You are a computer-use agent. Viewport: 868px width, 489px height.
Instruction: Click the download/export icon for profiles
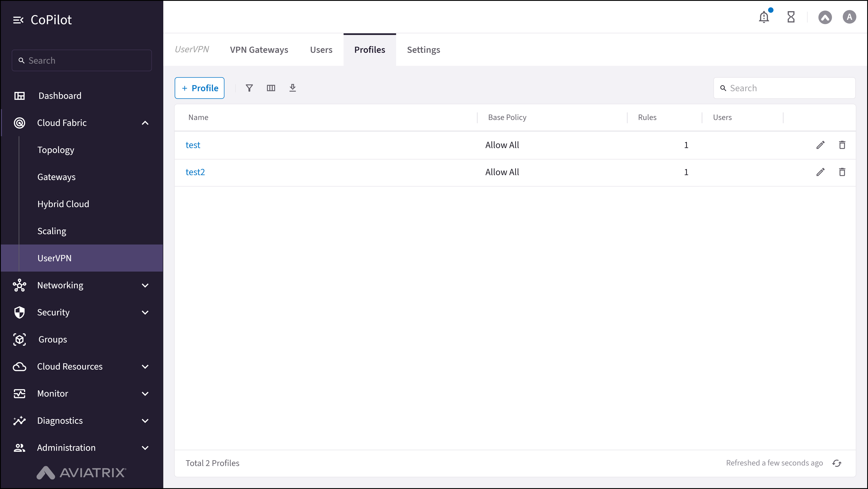click(293, 88)
